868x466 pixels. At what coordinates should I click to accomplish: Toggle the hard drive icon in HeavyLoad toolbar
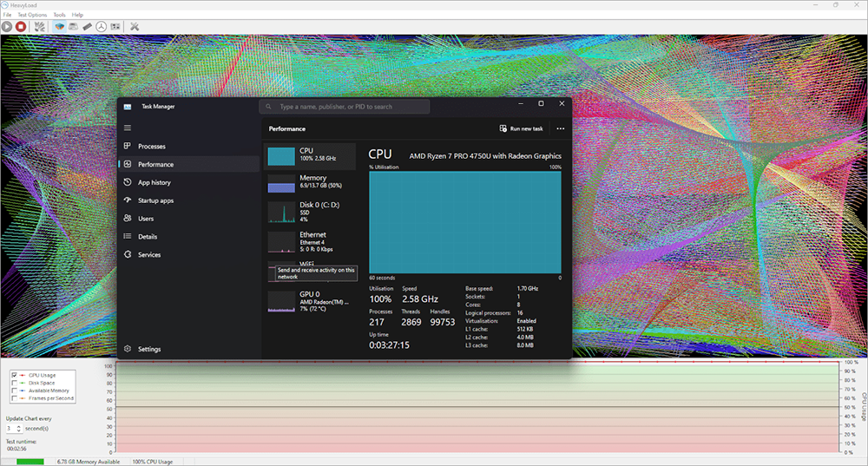click(73, 26)
